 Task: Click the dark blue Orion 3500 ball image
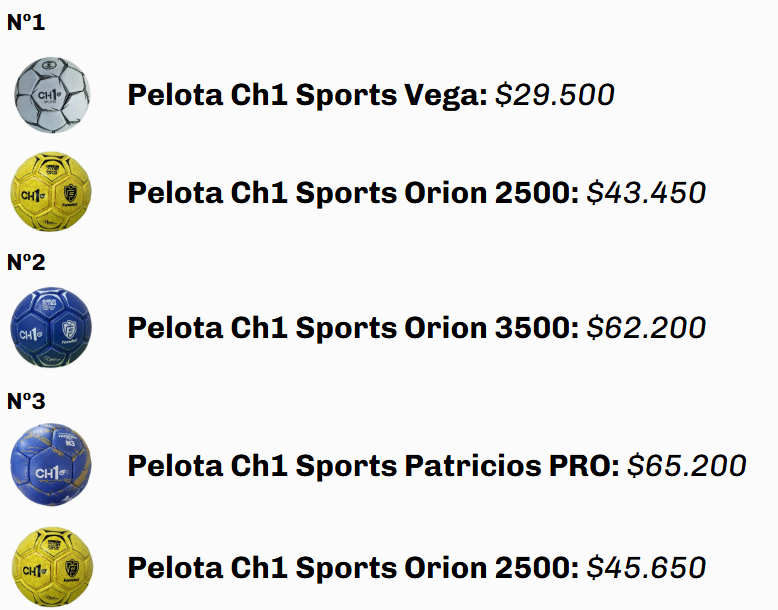tap(51, 327)
